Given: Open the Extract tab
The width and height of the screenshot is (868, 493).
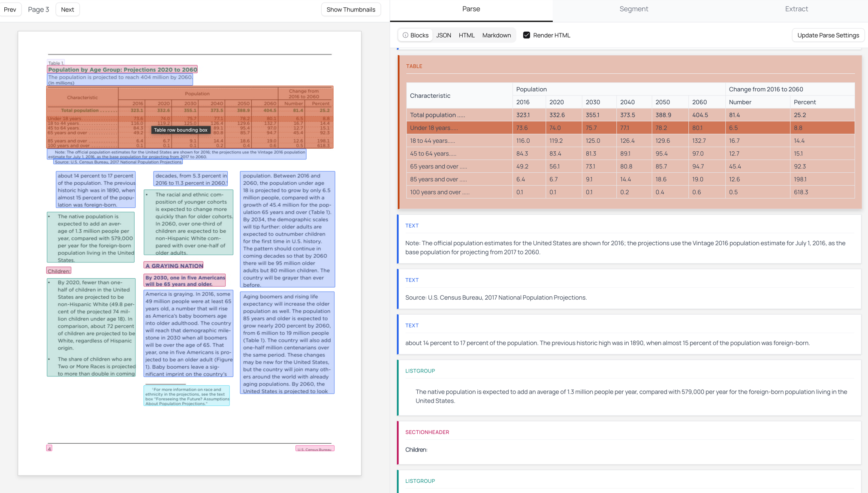Looking at the screenshot, I should point(796,9).
